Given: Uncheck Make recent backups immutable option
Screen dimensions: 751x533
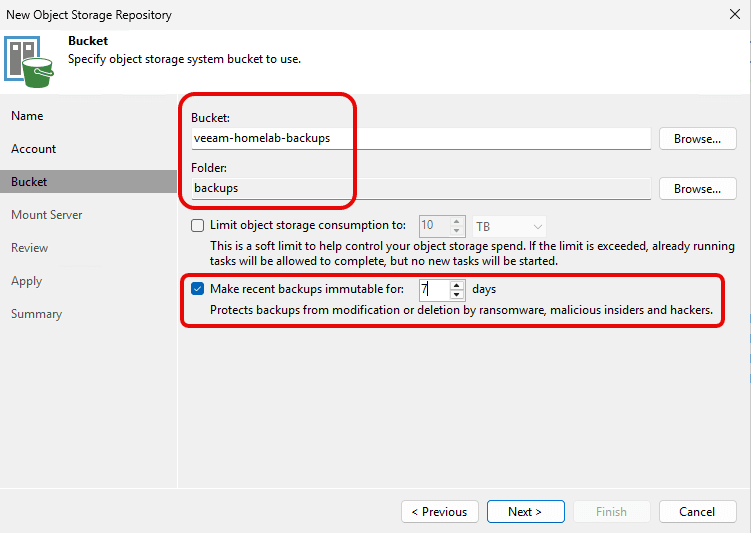Looking at the screenshot, I should click(x=197, y=290).
